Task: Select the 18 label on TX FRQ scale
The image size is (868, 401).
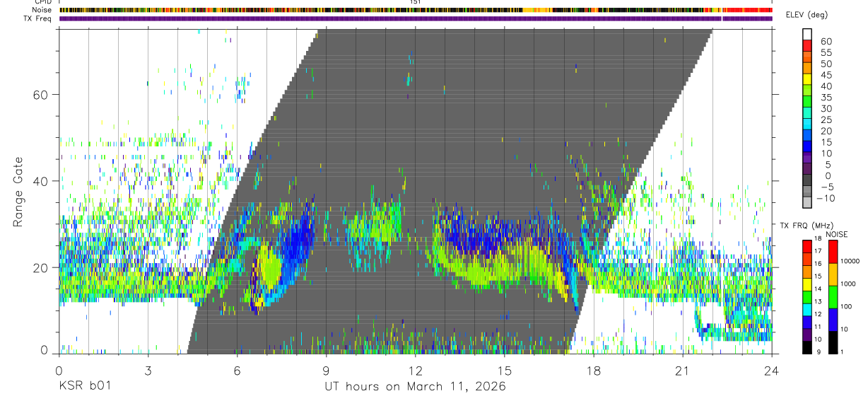Action: click(819, 240)
